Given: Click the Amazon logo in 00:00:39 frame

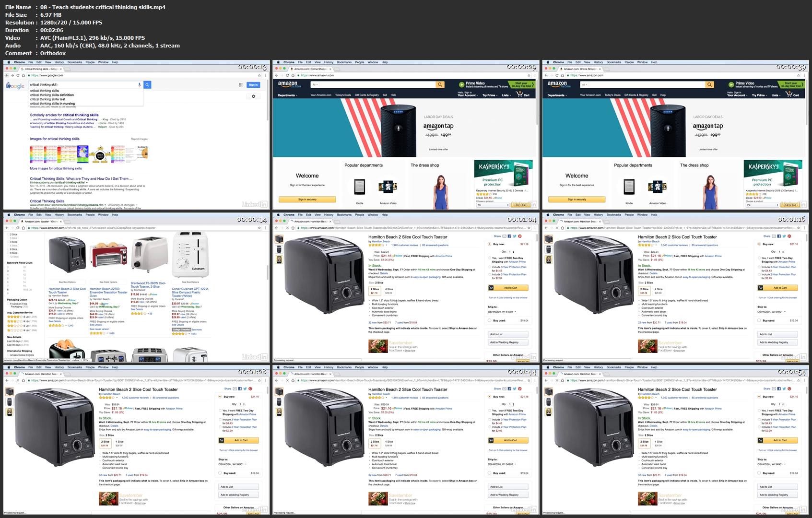Looking at the screenshot, I should point(558,84).
